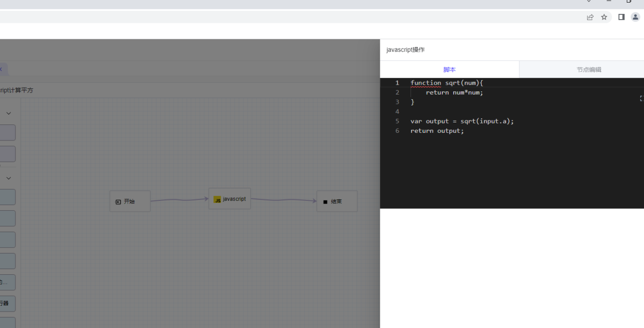644x328 pixels.
Task: Collapse the second sidebar group chevron
Action: click(8, 178)
